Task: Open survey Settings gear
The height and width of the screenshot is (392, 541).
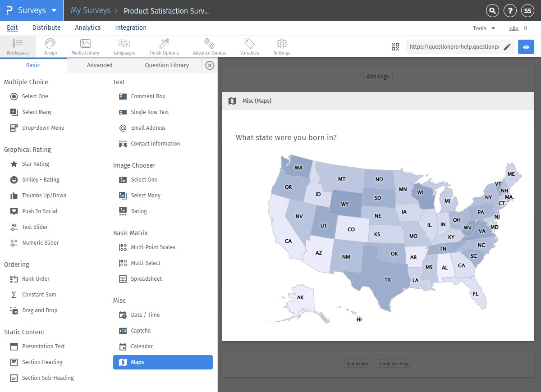Action: pyautogui.click(x=282, y=46)
